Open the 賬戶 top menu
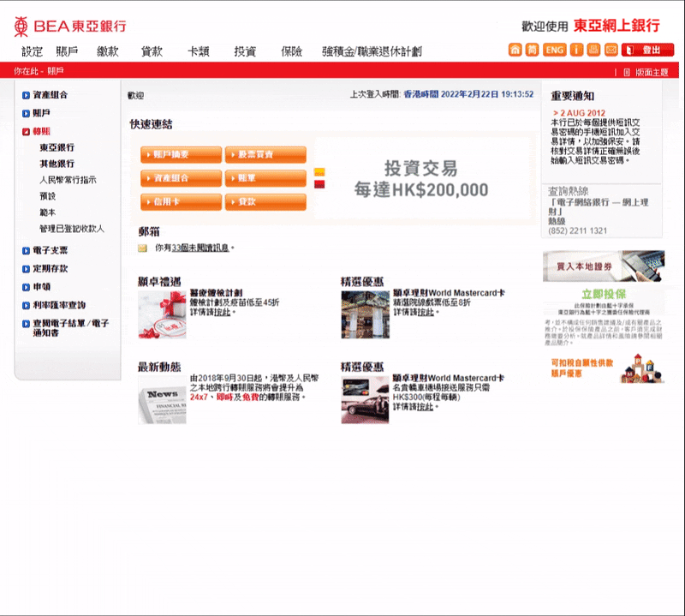 click(67, 51)
